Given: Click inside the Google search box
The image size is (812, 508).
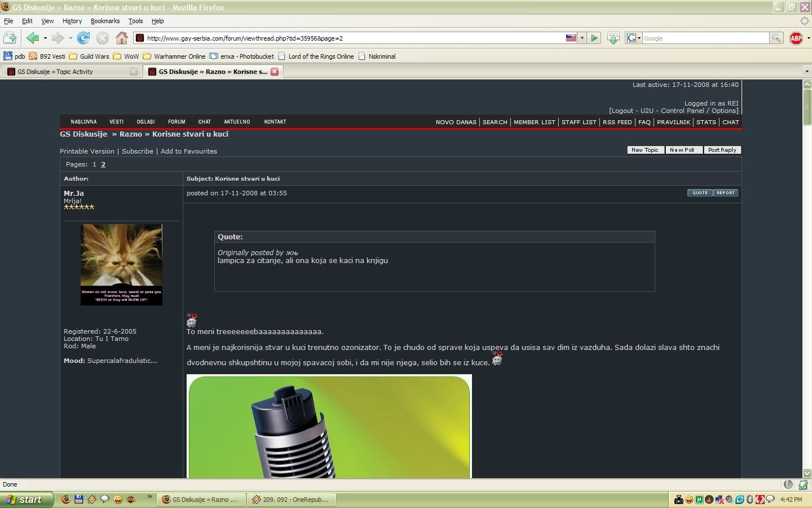Looking at the screenshot, I should 705,38.
